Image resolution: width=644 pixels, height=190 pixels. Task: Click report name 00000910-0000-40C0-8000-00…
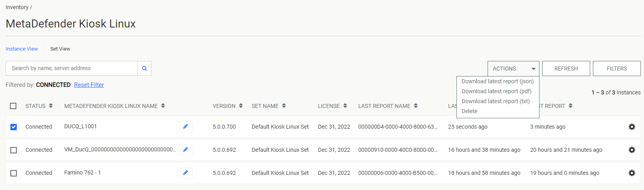[398, 150]
